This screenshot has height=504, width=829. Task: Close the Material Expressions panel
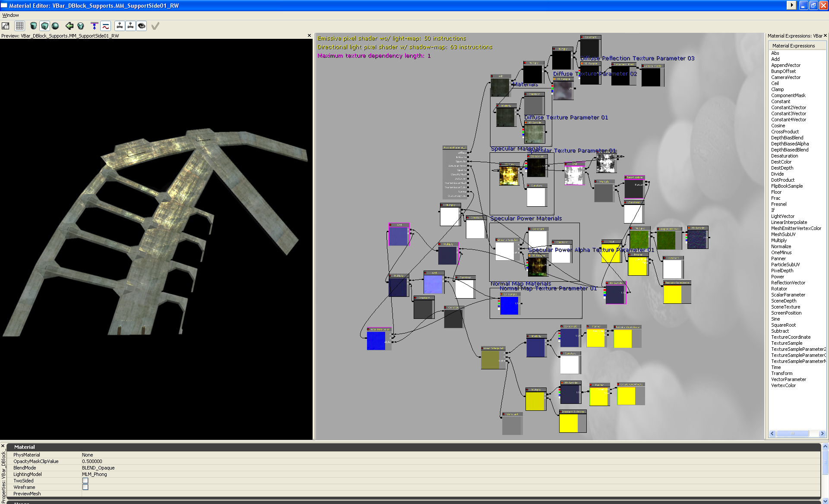tap(825, 35)
